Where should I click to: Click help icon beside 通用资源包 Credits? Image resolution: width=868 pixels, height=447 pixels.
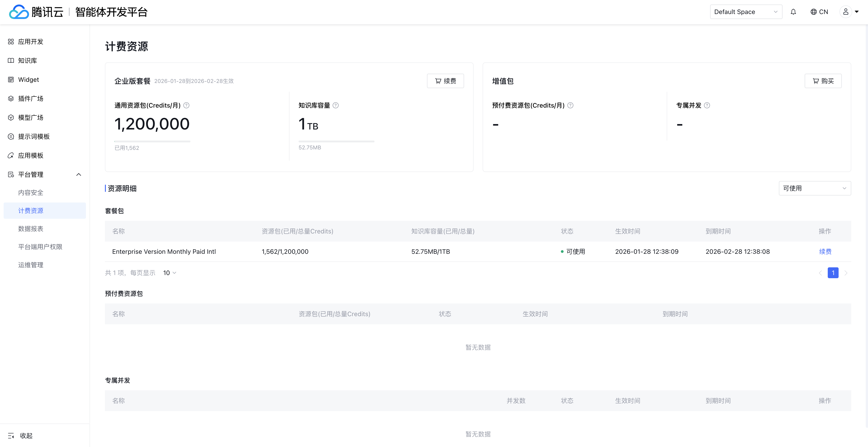coord(186,105)
